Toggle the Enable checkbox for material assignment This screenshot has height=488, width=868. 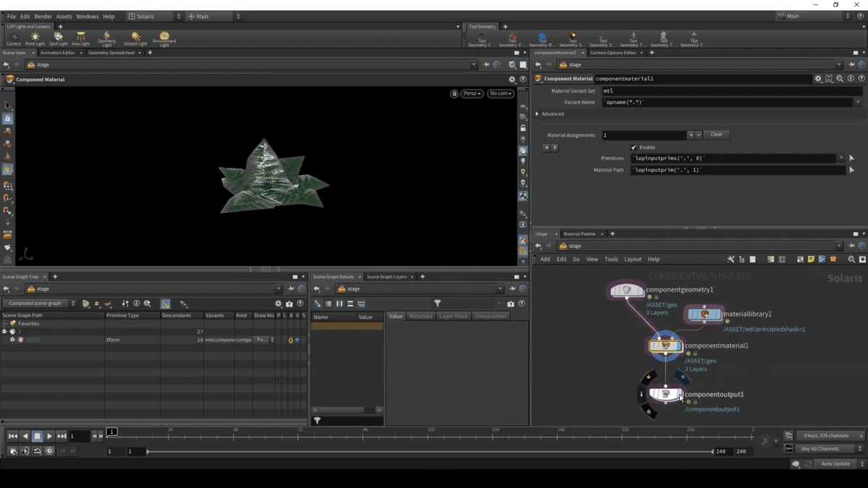(x=634, y=147)
